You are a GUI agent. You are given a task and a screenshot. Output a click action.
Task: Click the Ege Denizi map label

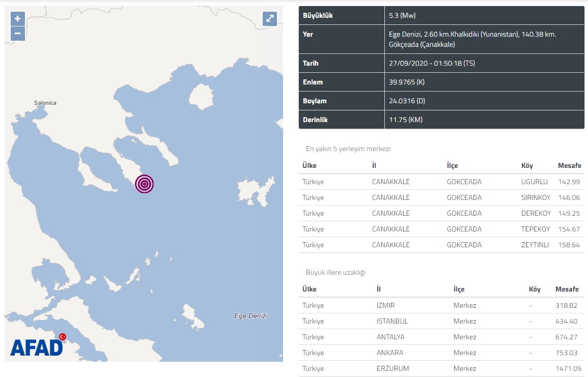[x=250, y=315]
